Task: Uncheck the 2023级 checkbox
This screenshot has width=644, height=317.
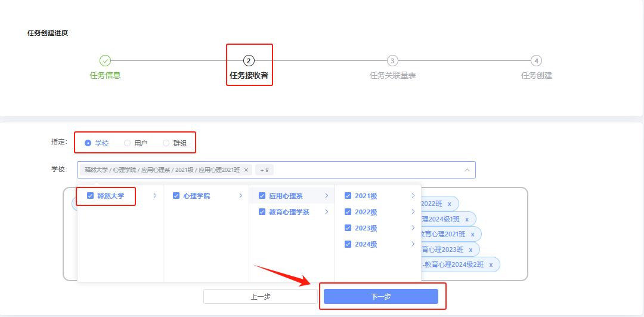Action: tap(348, 228)
